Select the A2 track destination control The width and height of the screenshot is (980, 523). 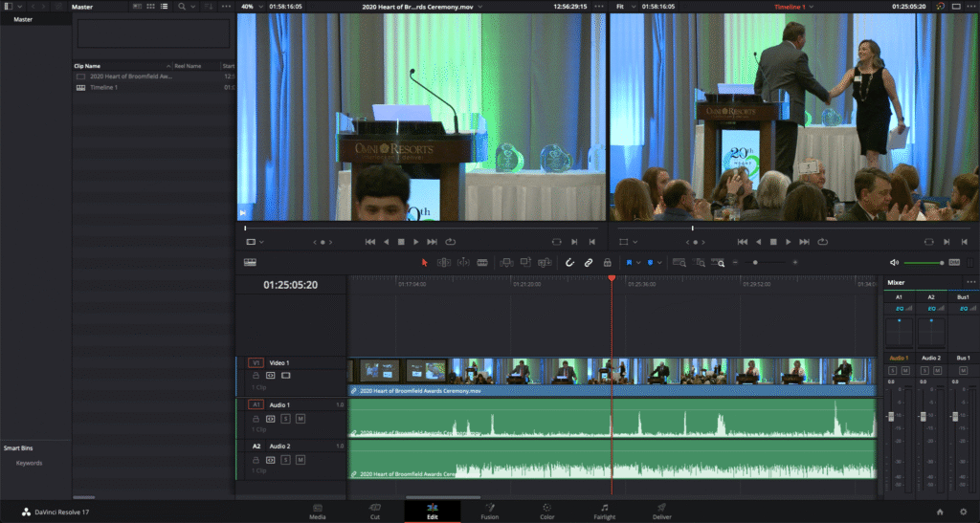[x=256, y=447]
